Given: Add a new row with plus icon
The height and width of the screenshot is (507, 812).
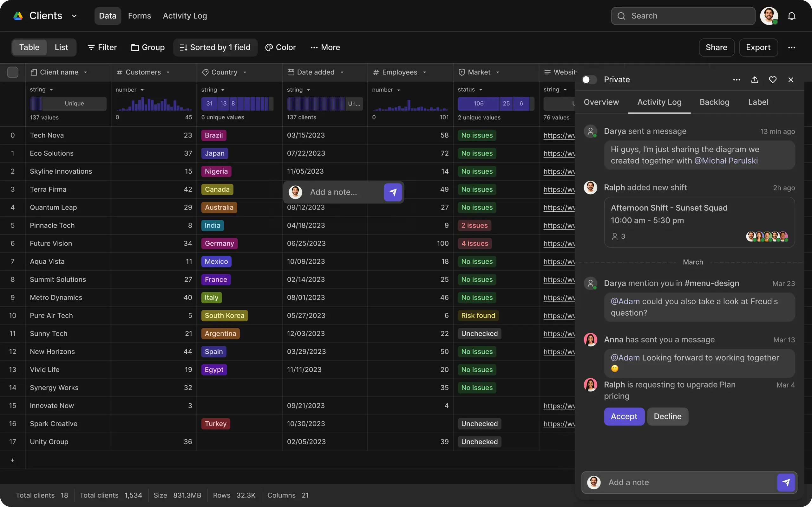Looking at the screenshot, I should pos(12,460).
